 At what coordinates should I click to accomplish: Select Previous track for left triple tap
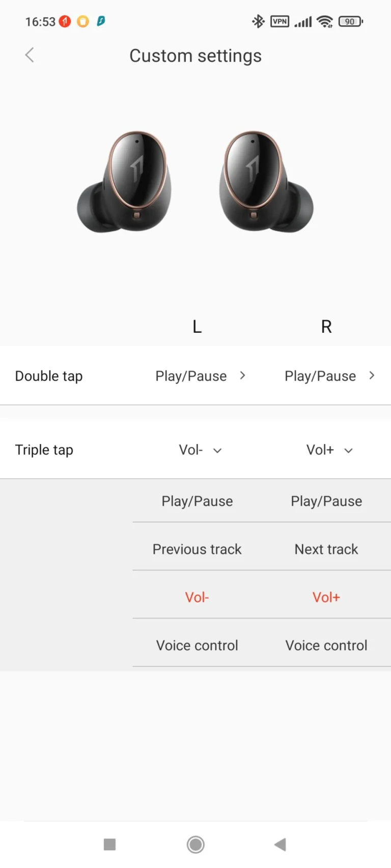click(x=197, y=549)
